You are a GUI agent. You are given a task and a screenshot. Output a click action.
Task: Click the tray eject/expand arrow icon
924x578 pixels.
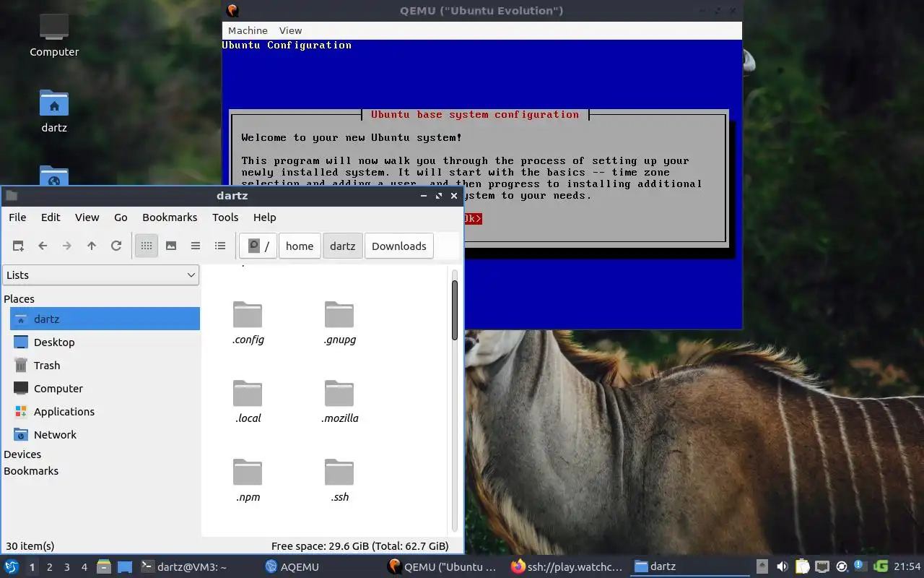(x=762, y=566)
